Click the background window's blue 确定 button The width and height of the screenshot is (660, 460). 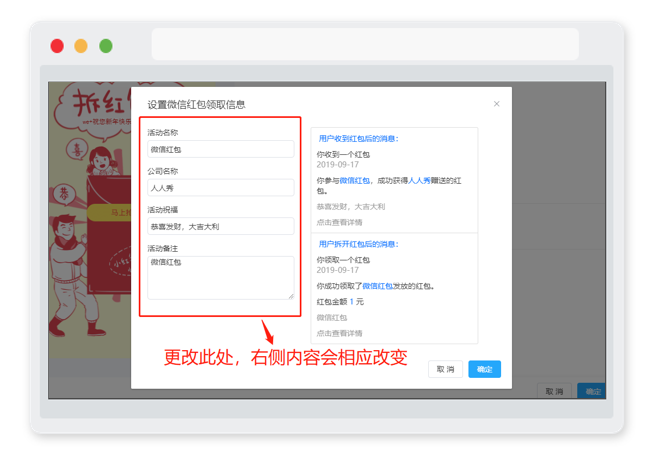coord(591,391)
